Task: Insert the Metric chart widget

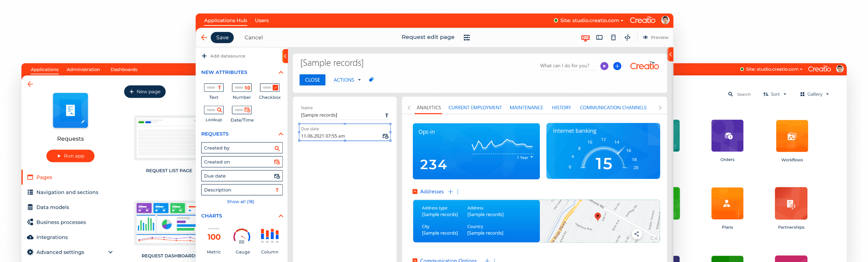Action: coord(214,241)
